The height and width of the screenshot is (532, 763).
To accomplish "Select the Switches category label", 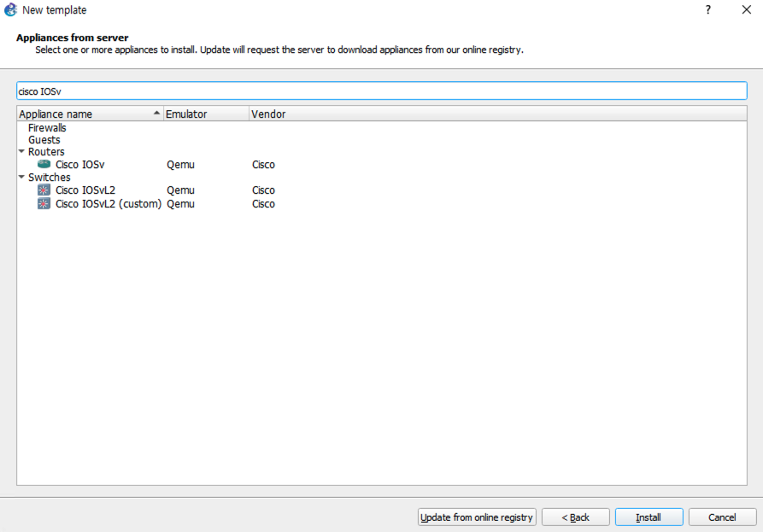I will (50, 178).
